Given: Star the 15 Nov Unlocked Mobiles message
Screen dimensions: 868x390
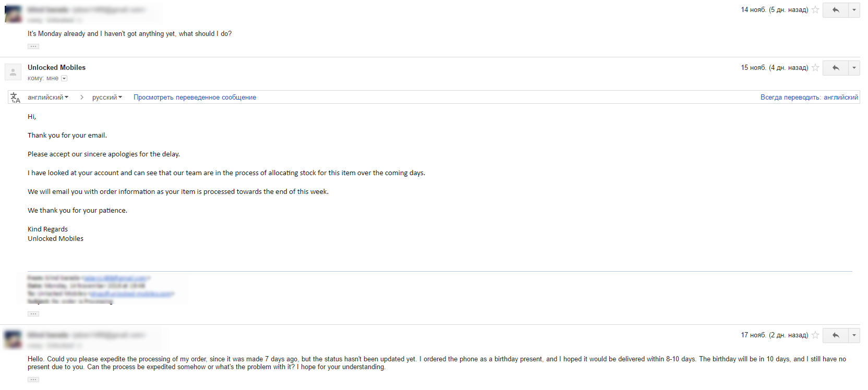Looking at the screenshot, I should point(815,68).
